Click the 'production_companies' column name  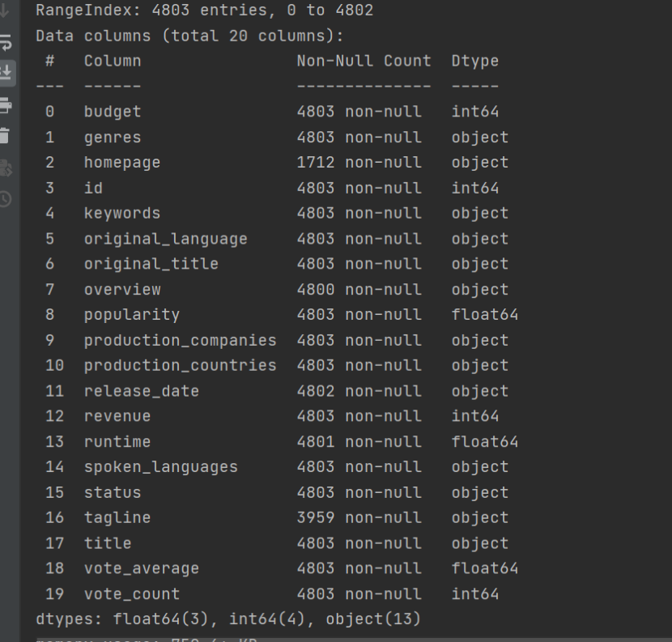pos(180,340)
